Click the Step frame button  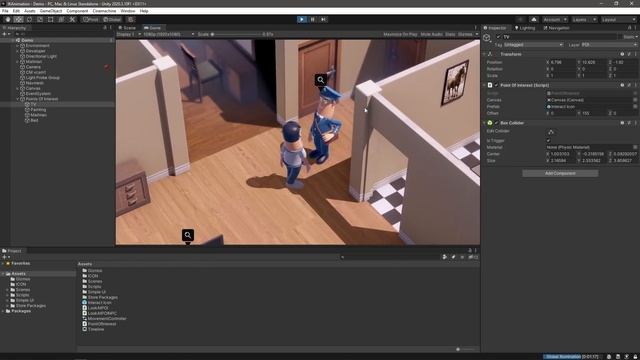coord(323,19)
